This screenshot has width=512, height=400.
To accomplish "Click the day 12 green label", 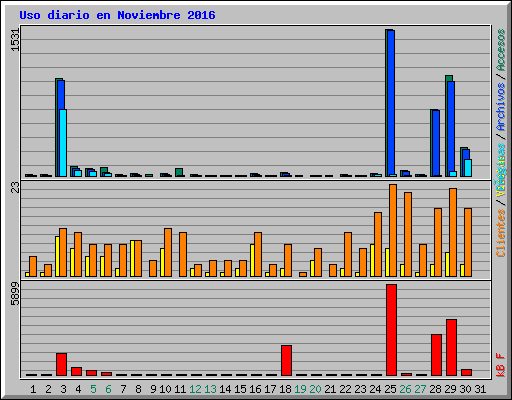I will pos(195,389).
